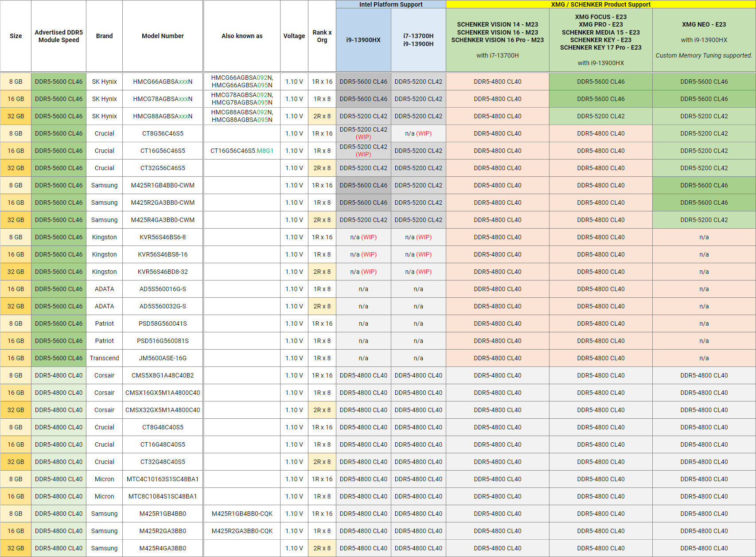This screenshot has width=756, height=557.
Task: Select the Transcend JM5600ASE-16G model cell
Action: point(162,358)
